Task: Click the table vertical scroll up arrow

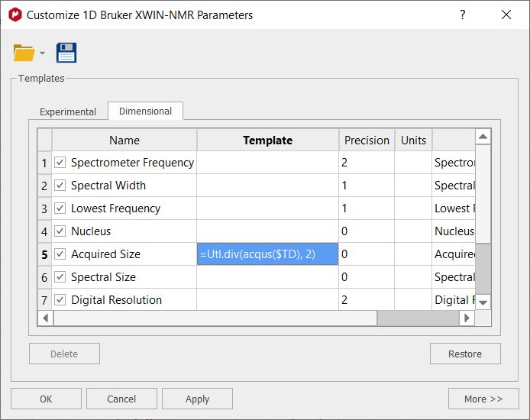Action: [483, 137]
